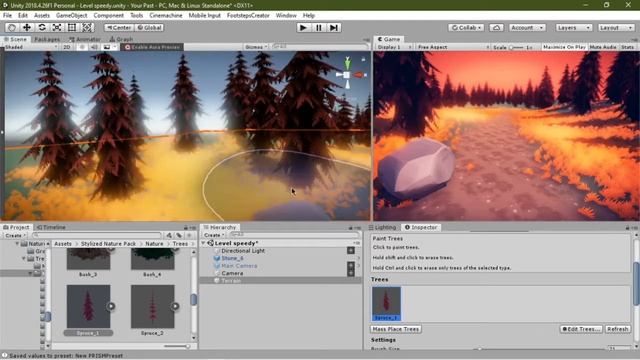The image size is (640, 360).
Task: Open Cloud services panel
Action: click(496, 28)
